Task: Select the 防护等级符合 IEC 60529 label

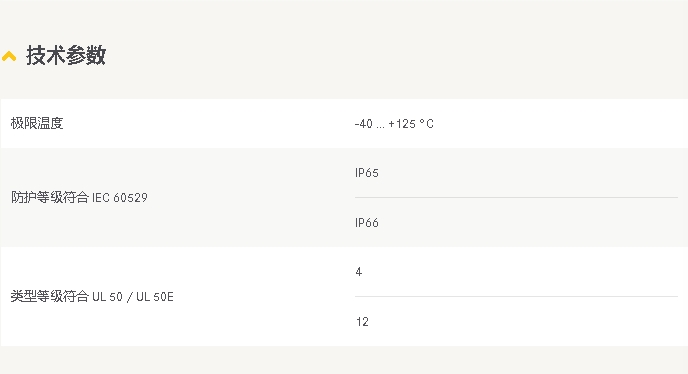Action: (79, 198)
